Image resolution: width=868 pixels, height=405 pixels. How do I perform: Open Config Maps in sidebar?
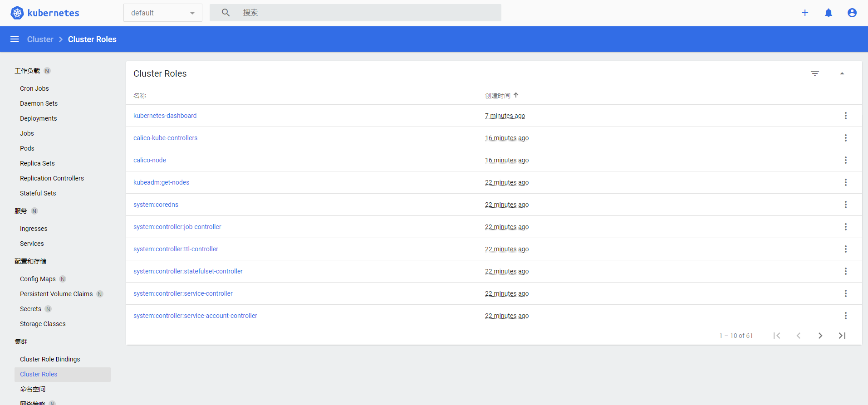click(38, 279)
